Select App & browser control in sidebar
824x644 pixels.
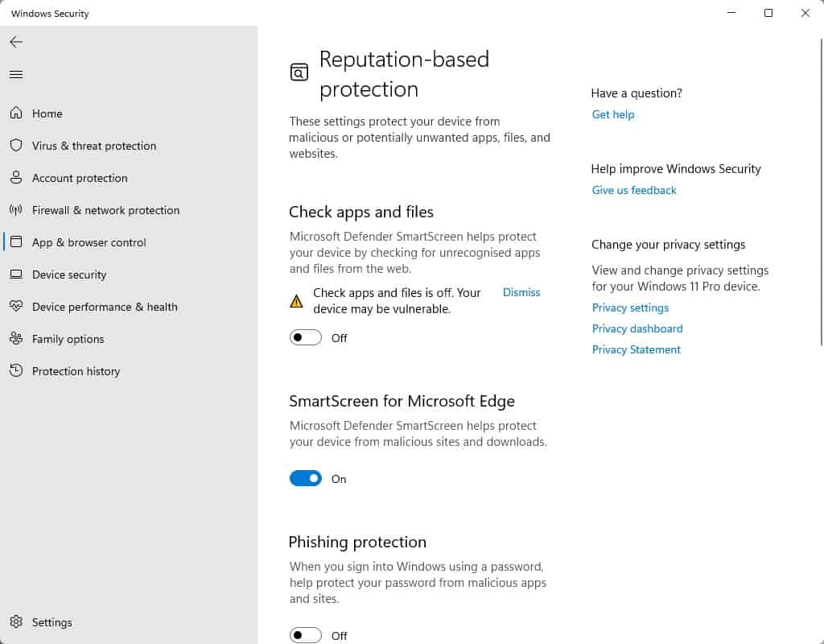pyautogui.click(x=89, y=242)
